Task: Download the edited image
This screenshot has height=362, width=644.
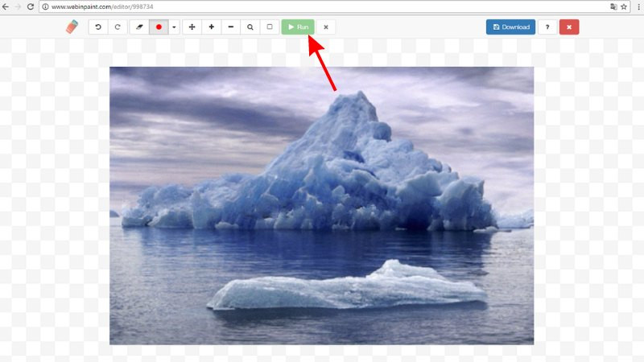Action: click(510, 27)
